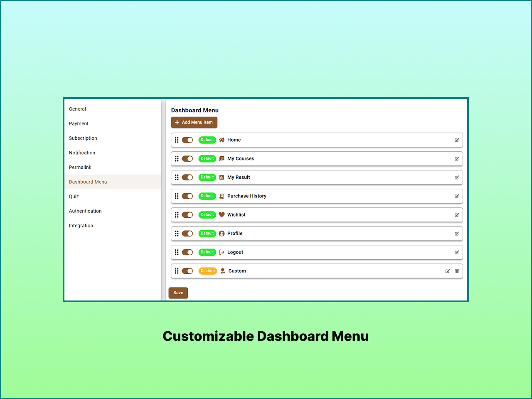532x399 pixels.
Task: Click the Purchase History receipt icon
Action: (222, 196)
